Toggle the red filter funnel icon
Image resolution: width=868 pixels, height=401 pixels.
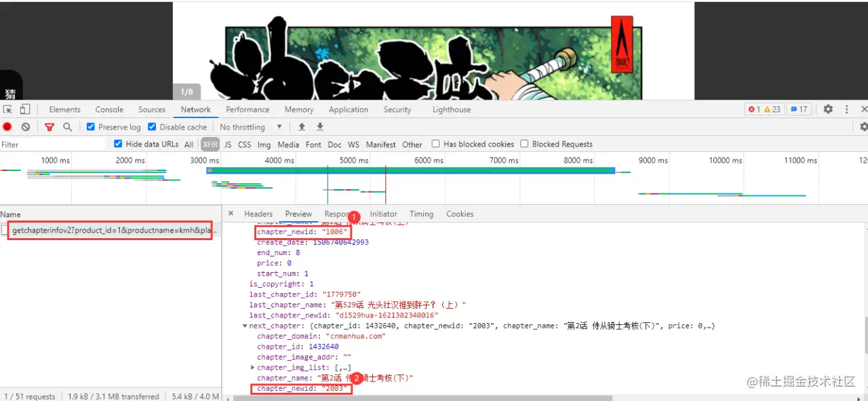click(x=49, y=127)
